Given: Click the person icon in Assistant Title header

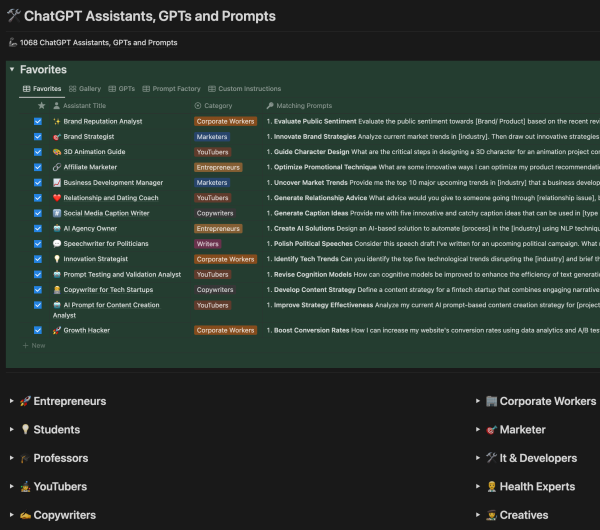Looking at the screenshot, I should click(56, 105).
